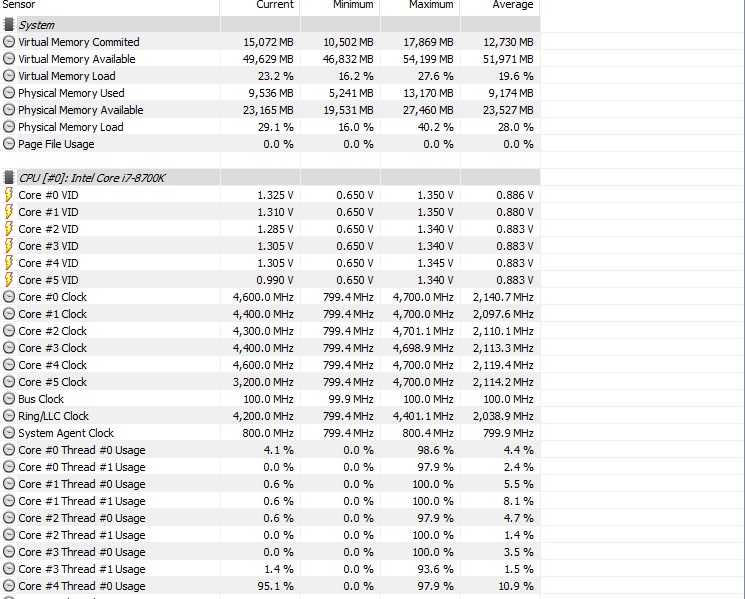The image size is (745, 599).
Task: Click the Core #3 VID lightning icon
Action: pos(9,246)
